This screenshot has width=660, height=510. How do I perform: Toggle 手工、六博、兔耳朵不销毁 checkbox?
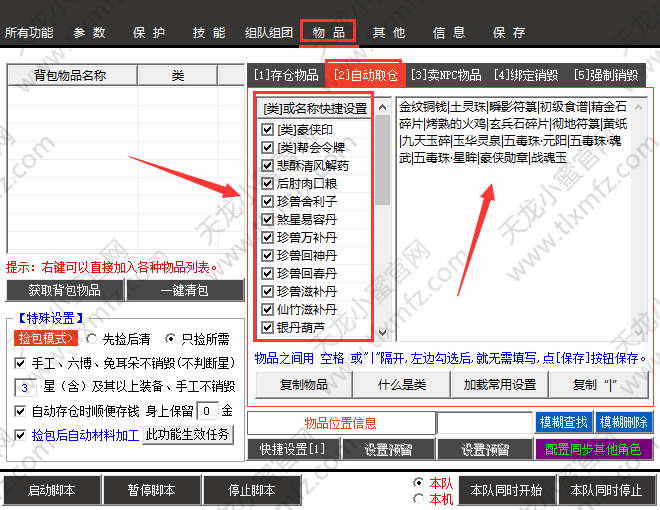pyautogui.click(x=20, y=363)
